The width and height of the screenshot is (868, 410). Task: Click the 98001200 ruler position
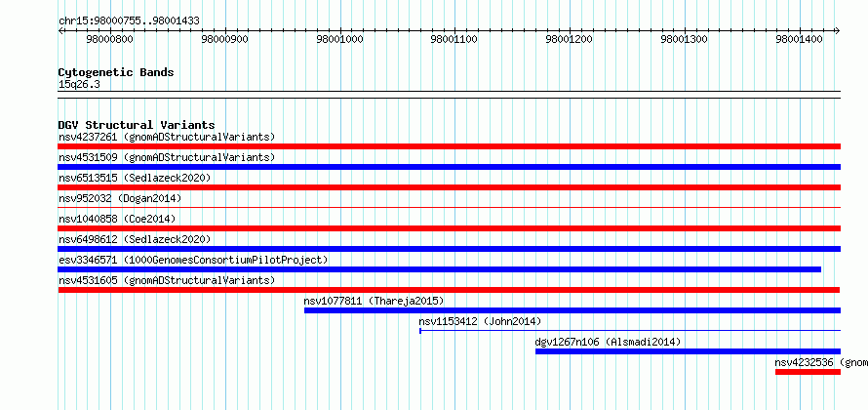pos(571,39)
